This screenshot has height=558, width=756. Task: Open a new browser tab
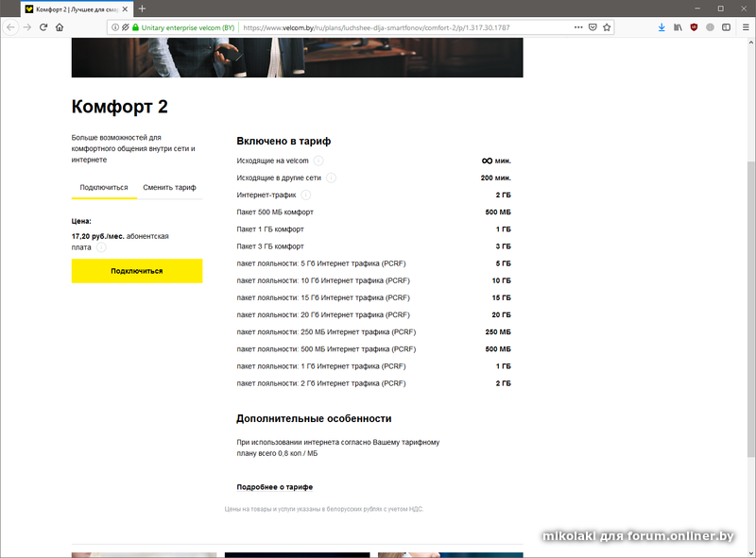[x=142, y=8]
